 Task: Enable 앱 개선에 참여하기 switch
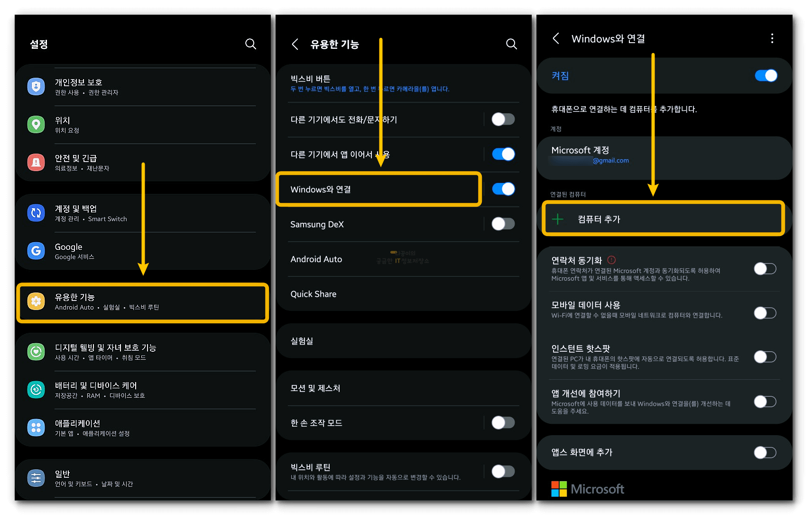click(765, 401)
